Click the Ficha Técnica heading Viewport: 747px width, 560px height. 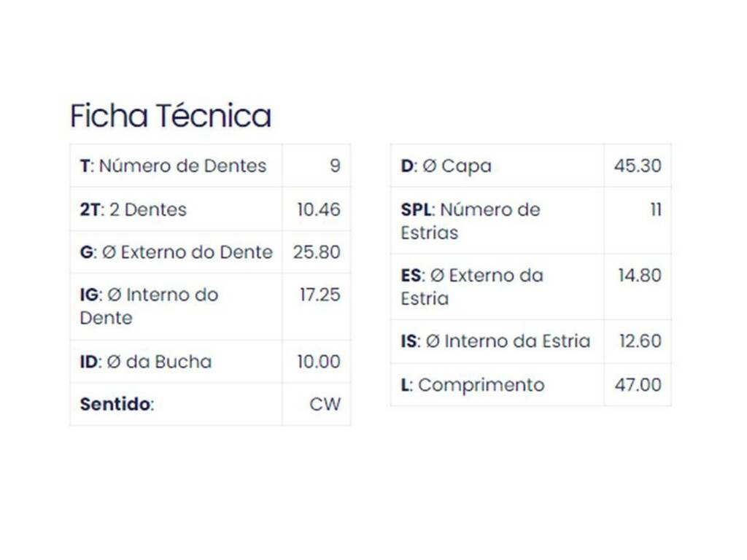tap(171, 116)
